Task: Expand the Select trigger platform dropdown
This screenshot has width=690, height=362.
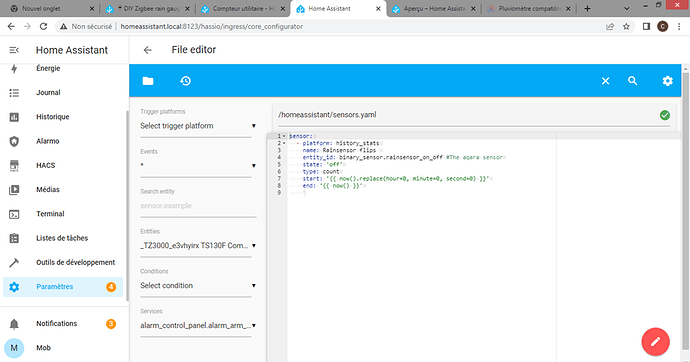Action: (x=198, y=126)
